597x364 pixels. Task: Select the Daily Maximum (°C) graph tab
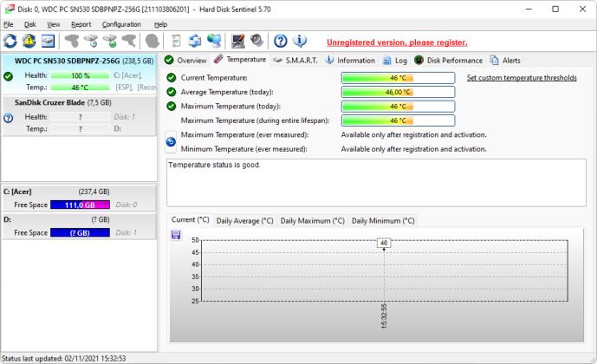coord(312,221)
